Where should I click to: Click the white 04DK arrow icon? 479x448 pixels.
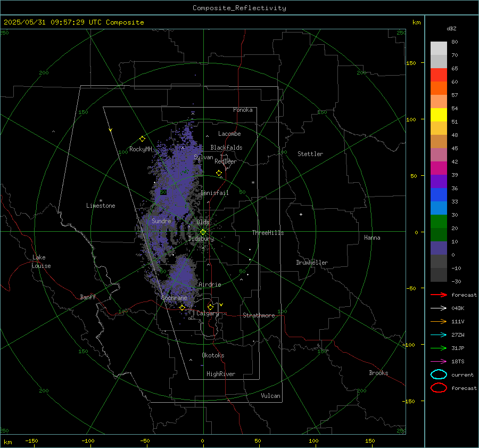point(439,308)
